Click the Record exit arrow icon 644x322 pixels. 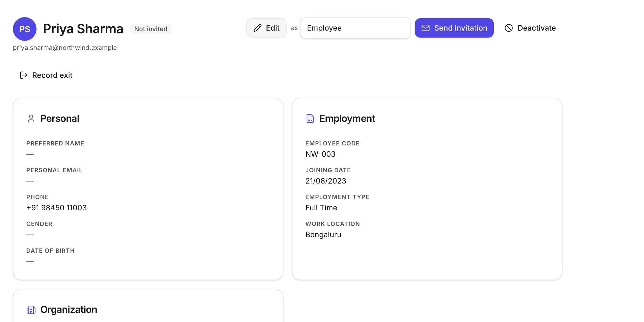24,75
